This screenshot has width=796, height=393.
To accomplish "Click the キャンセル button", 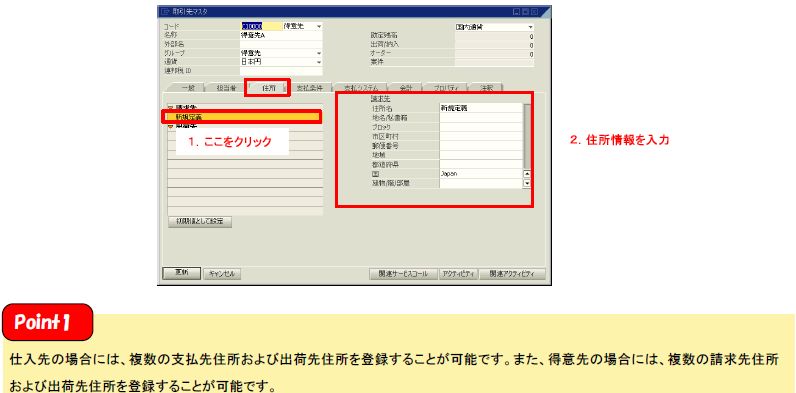I will click(x=222, y=274).
